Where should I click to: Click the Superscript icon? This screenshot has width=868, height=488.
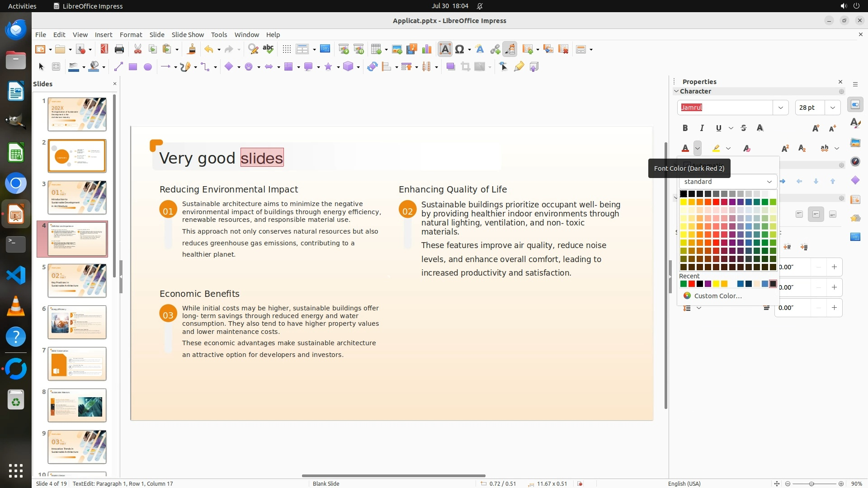(x=785, y=148)
